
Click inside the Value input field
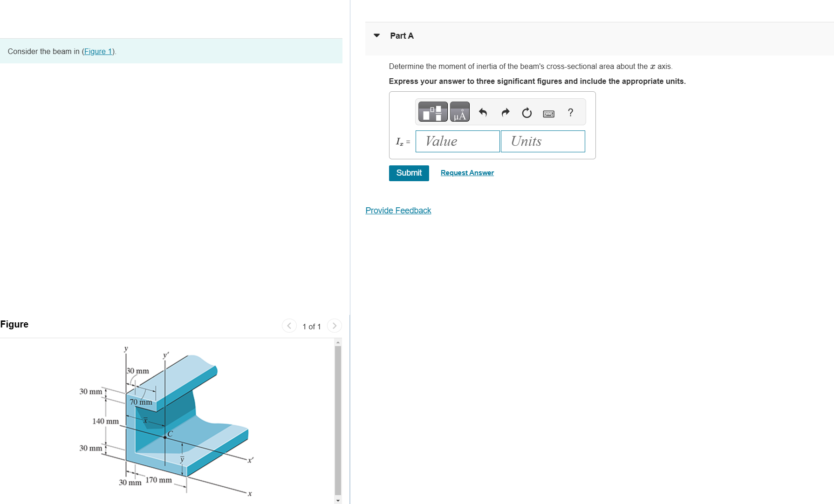(x=457, y=141)
